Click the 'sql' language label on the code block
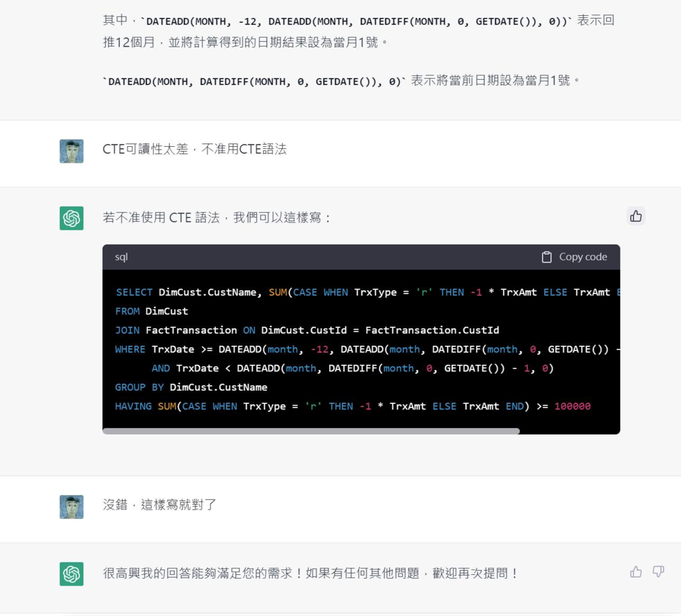Viewport: 681px width, 616px height. (121, 257)
